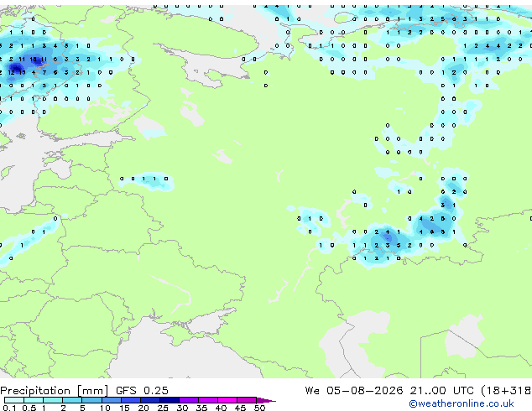Pick the 0.1–0.5 mm legend color swatch
Screen dimensions: 532x411
(x=14, y=400)
